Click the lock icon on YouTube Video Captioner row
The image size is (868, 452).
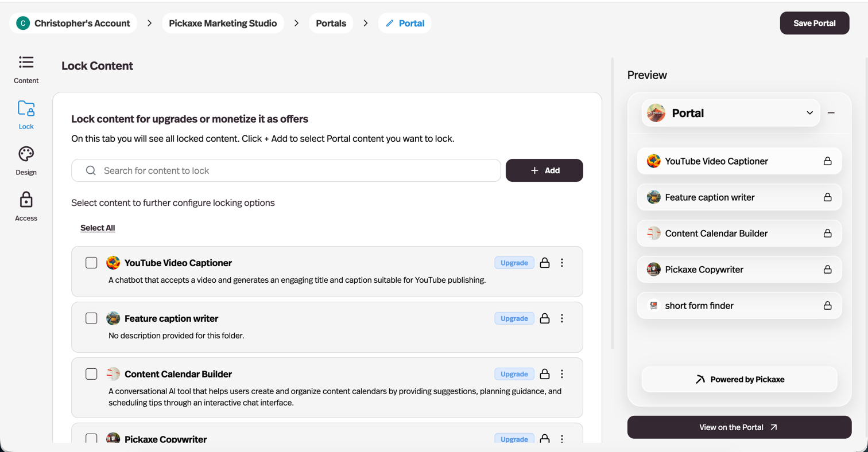(x=545, y=263)
